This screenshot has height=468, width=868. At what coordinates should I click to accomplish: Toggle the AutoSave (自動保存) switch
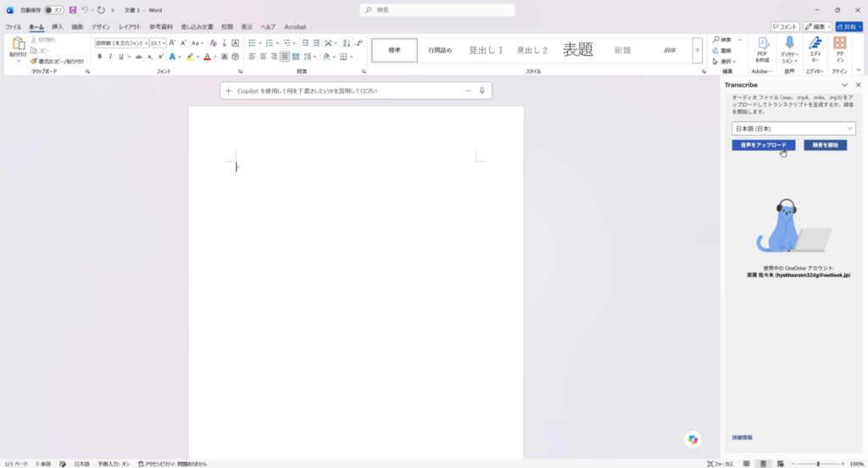coord(53,10)
